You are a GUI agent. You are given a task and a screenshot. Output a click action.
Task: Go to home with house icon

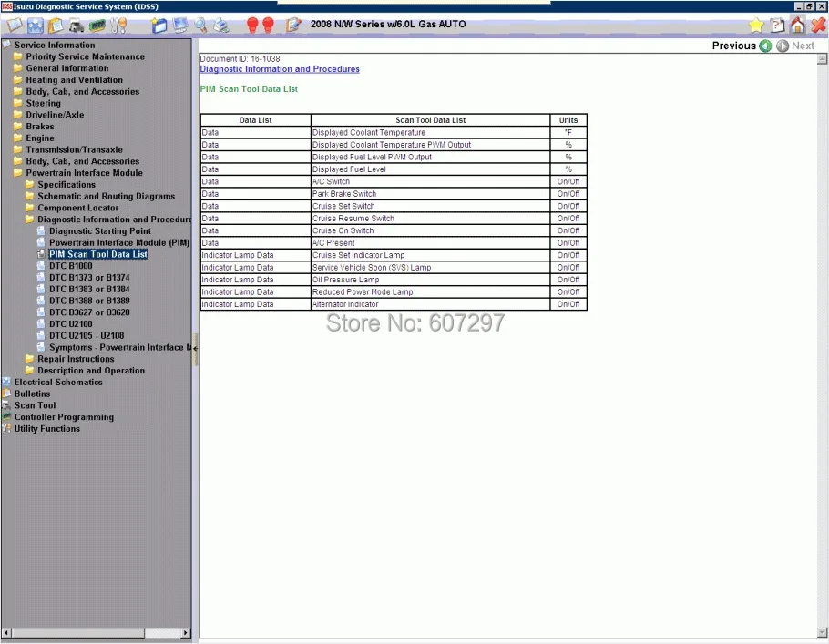point(798,25)
